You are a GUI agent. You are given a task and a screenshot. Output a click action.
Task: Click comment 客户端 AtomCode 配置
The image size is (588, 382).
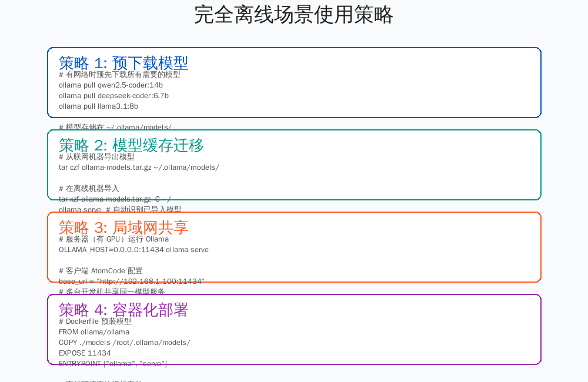tap(101, 271)
